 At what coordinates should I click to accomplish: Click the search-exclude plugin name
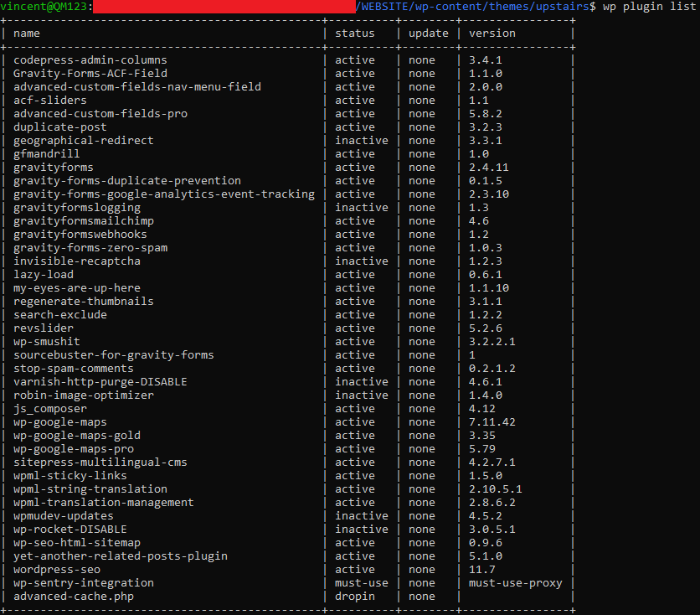click(x=59, y=315)
